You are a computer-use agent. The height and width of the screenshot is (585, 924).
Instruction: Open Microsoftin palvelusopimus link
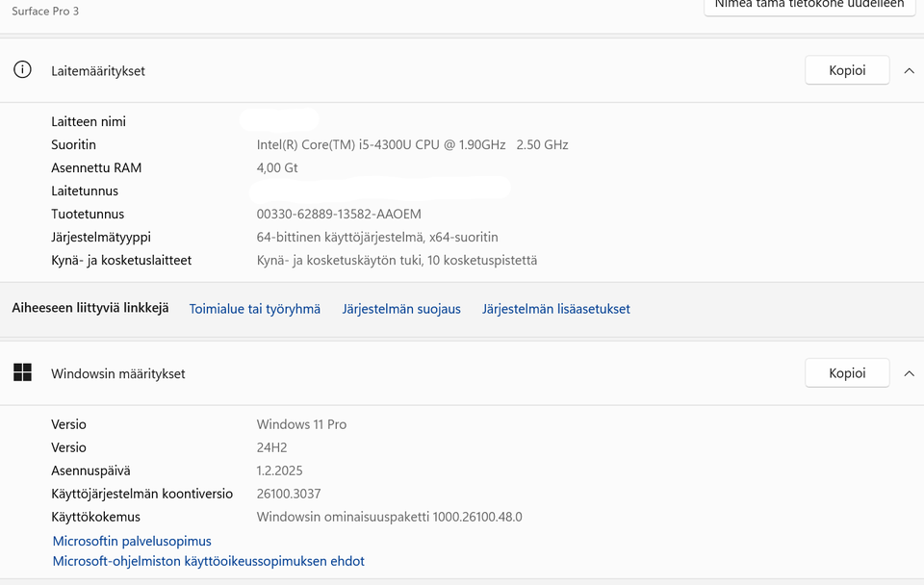pos(132,541)
